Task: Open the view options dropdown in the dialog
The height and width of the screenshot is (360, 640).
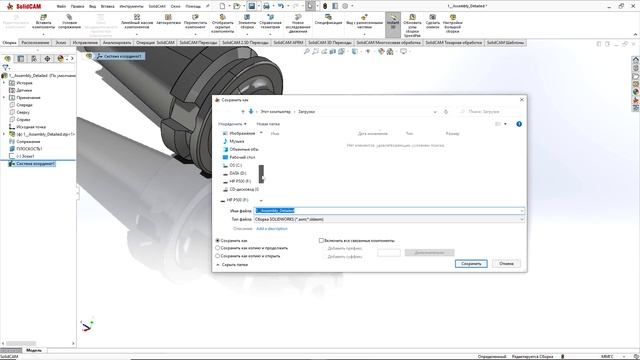Action: 505,124
